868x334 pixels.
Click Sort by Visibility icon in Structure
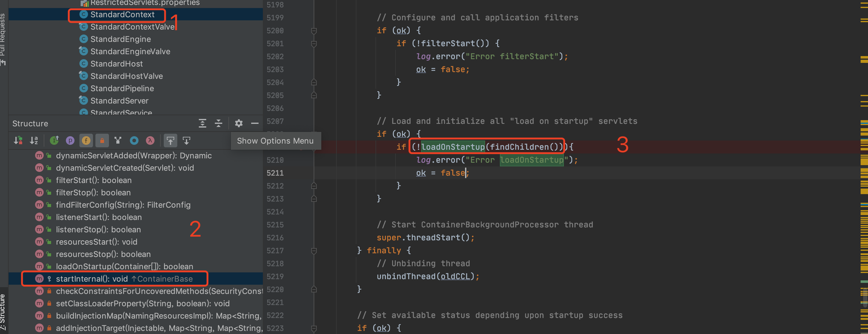18,140
